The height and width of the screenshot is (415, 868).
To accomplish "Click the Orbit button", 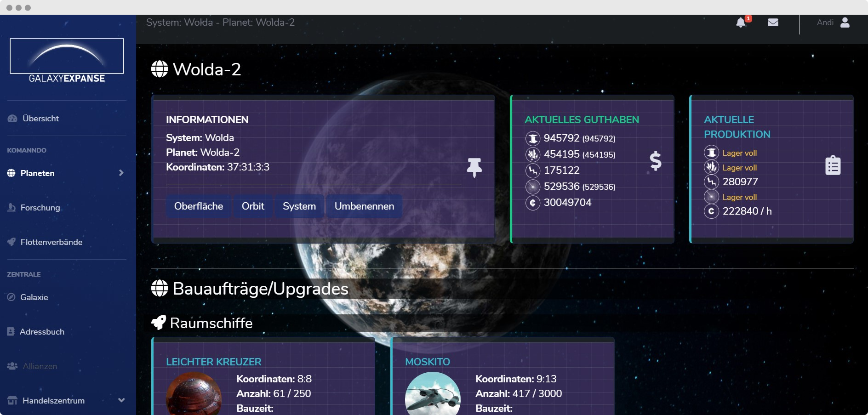I will click(x=253, y=206).
